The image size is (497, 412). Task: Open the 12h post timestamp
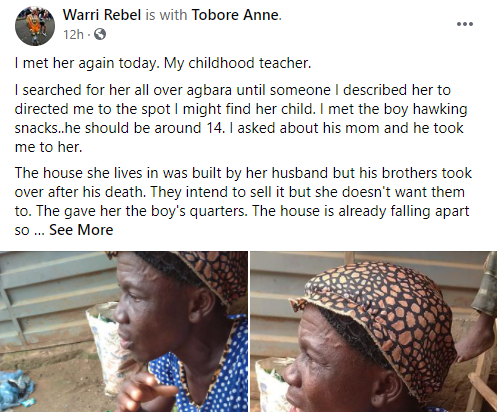click(73, 34)
